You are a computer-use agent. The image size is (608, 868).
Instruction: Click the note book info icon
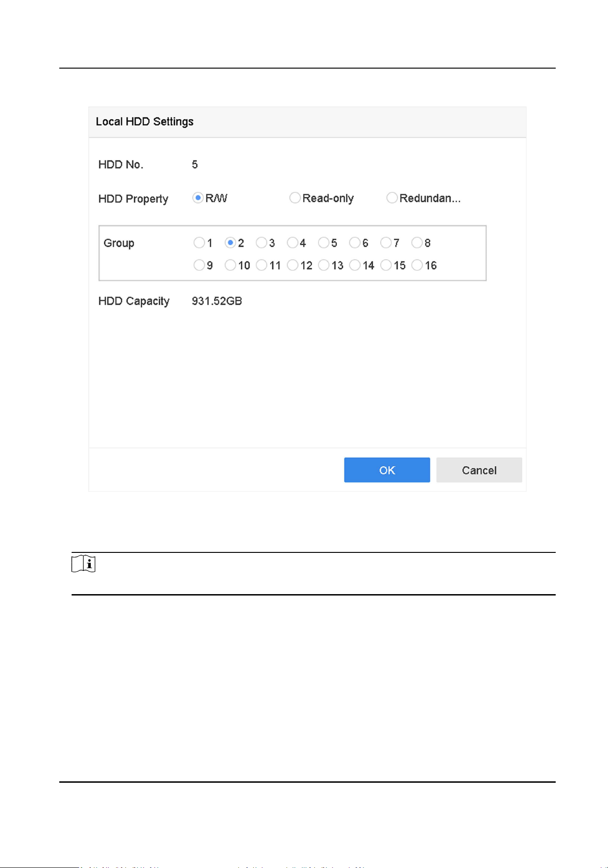(x=83, y=564)
